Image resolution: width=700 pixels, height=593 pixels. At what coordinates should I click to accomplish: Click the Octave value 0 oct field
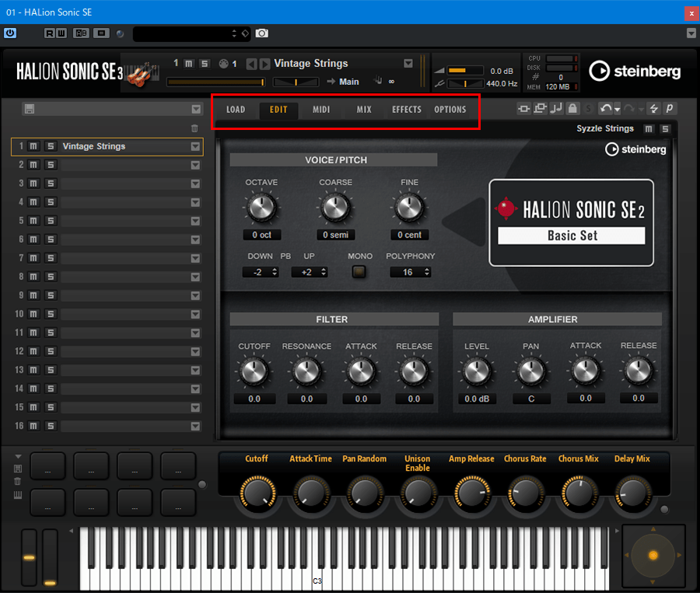[261, 235]
